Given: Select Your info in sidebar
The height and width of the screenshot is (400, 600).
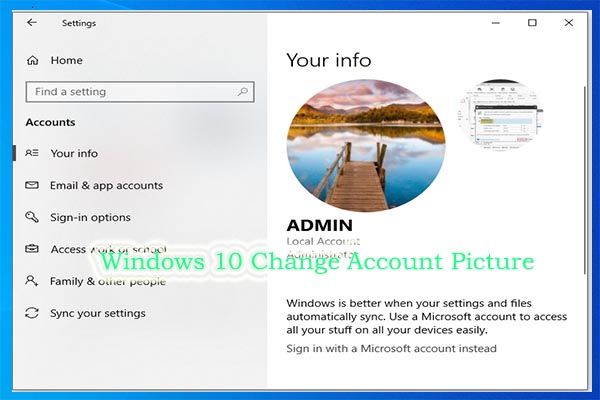Looking at the screenshot, I should point(74,153).
